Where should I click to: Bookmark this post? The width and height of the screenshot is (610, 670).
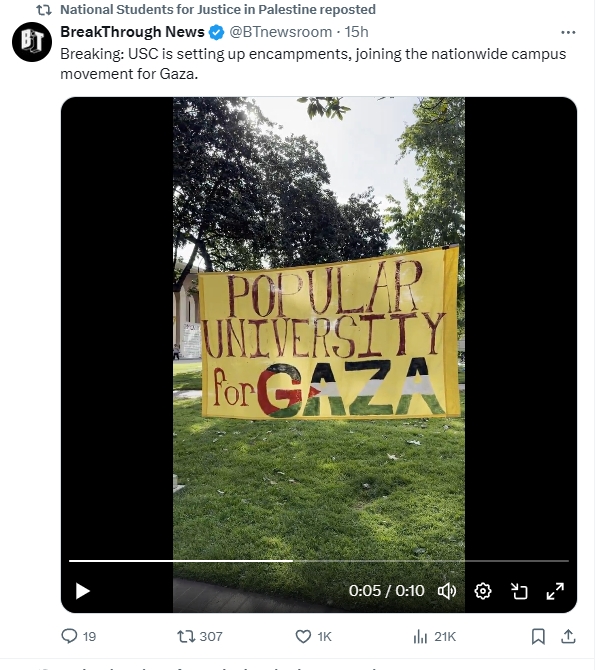pos(538,636)
